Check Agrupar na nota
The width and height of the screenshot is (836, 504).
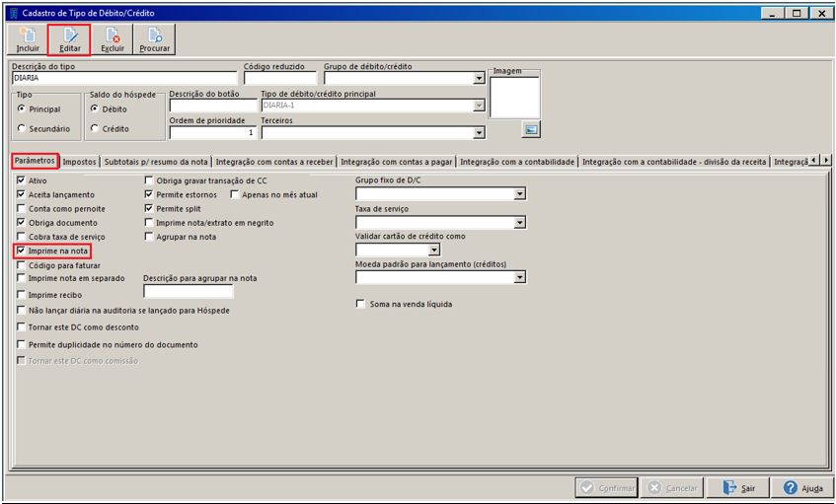pos(149,236)
